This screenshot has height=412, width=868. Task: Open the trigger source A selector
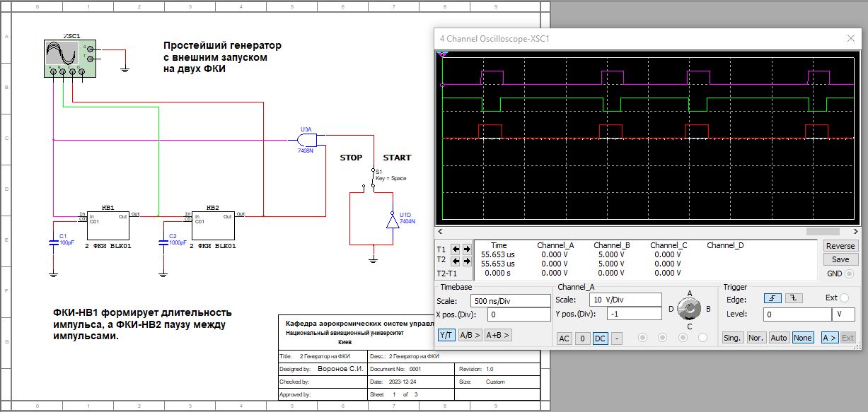coord(828,338)
